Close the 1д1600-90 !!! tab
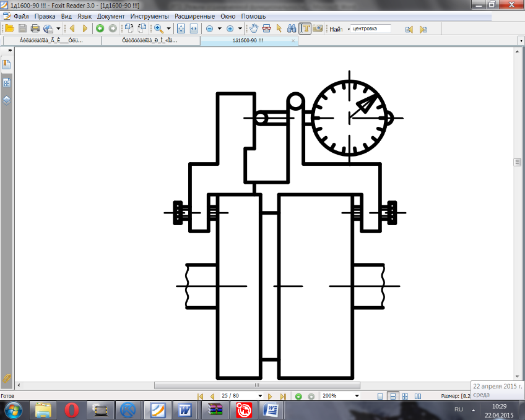Image resolution: width=525 pixels, height=420 pixels. pos(293,41)
